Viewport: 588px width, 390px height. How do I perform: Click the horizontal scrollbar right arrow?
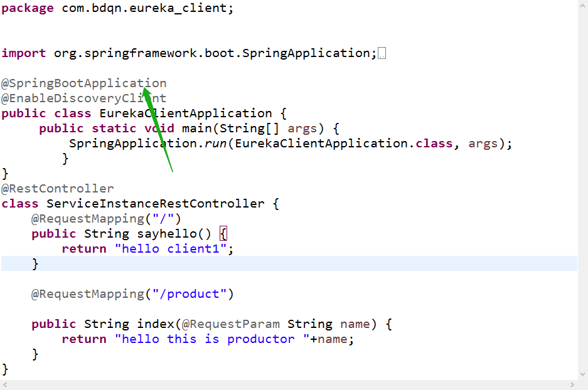[572, 385]
